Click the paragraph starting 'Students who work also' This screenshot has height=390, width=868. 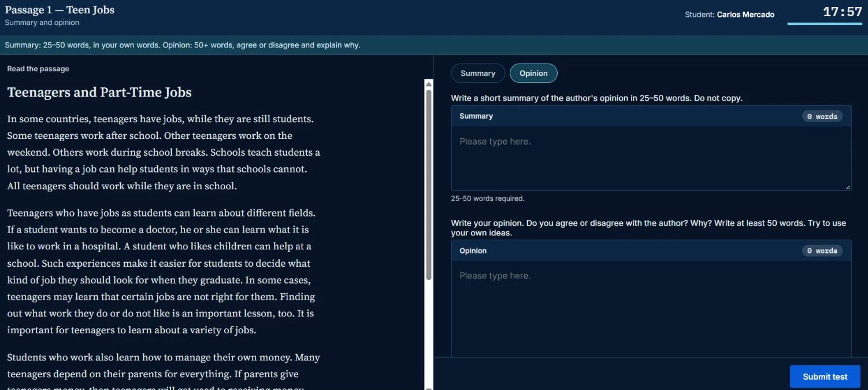164,371
